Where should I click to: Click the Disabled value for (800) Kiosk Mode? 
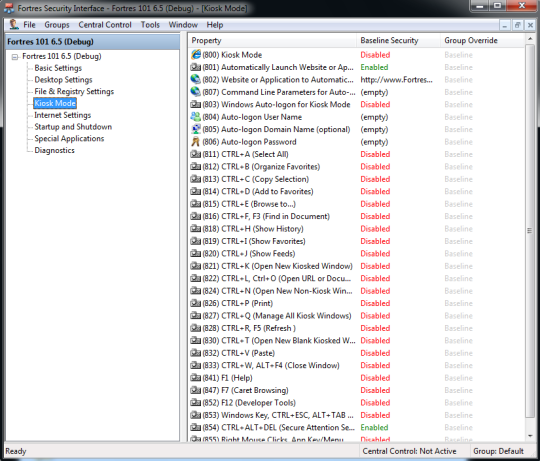(x=375, y=55)
